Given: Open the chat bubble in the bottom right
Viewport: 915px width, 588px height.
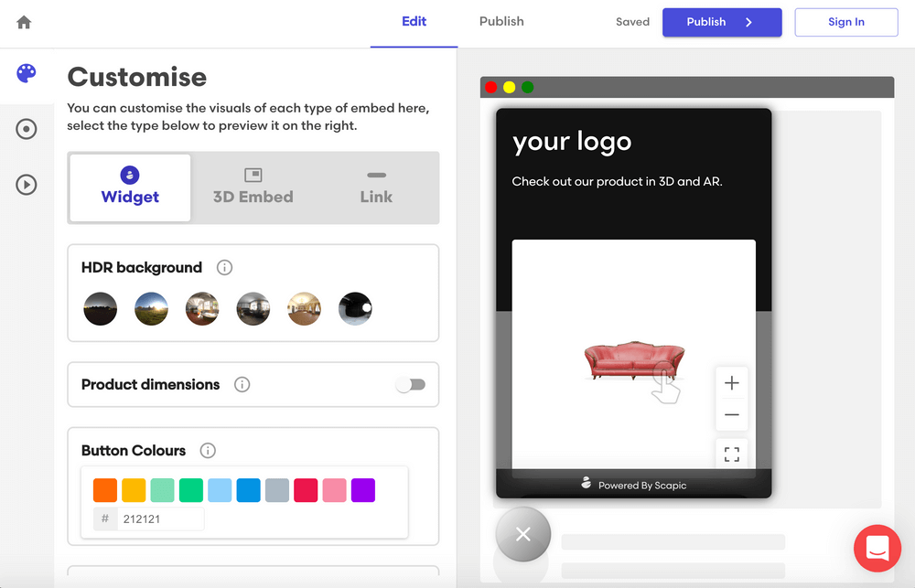Looking at the screenshot, I should tap(877, 548).
